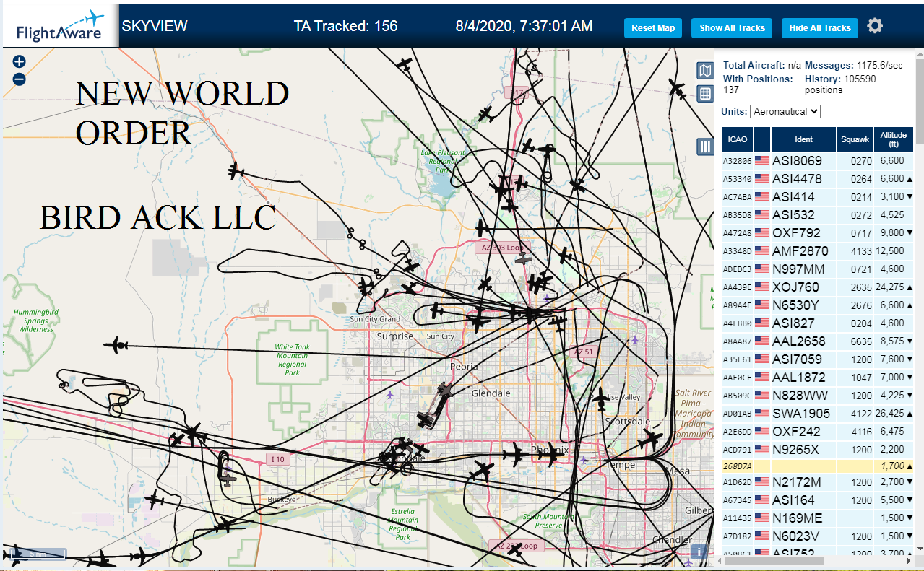
Task: Select the N6023V aircraft row
Action: tap(819, 536)
